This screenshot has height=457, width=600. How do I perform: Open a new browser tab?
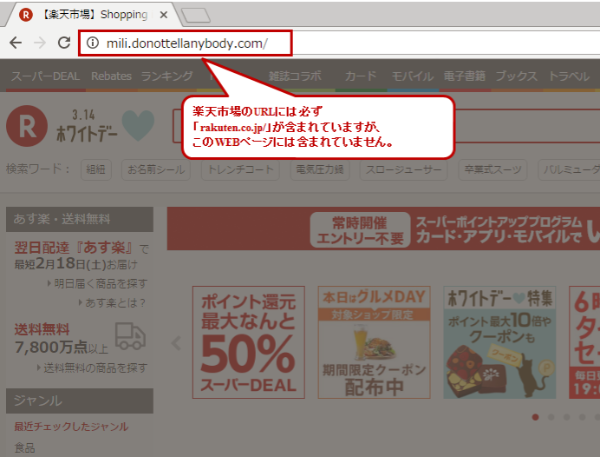196,16
